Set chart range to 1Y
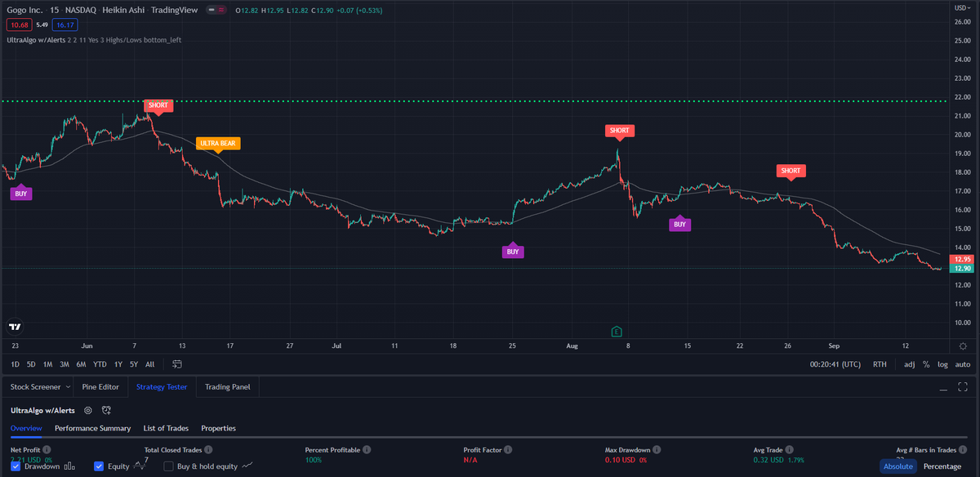 point(118,364)
